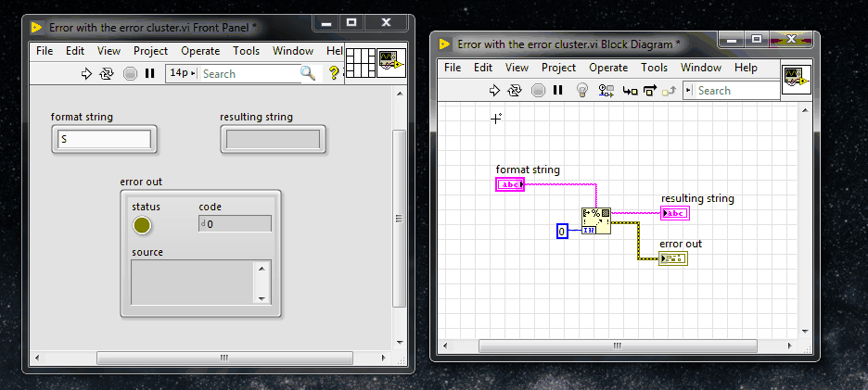Click source box scroll up arrow

pos(262,269)
